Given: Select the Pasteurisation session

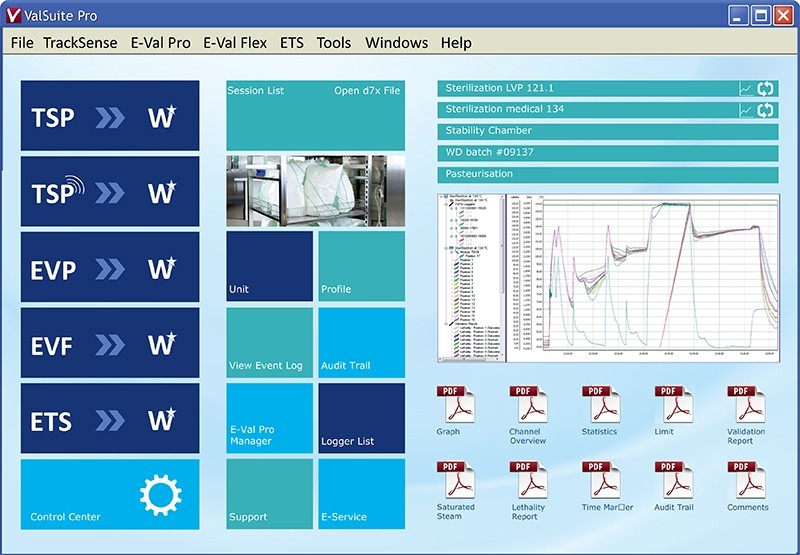Looking at the screenshot, I should (x=608, y=174).
